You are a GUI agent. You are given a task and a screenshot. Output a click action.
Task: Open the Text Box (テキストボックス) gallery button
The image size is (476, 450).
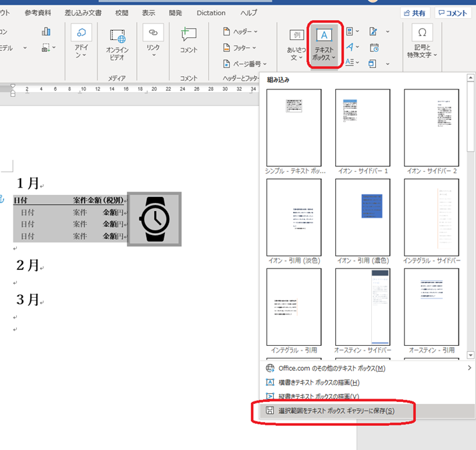tap(324, 45)
